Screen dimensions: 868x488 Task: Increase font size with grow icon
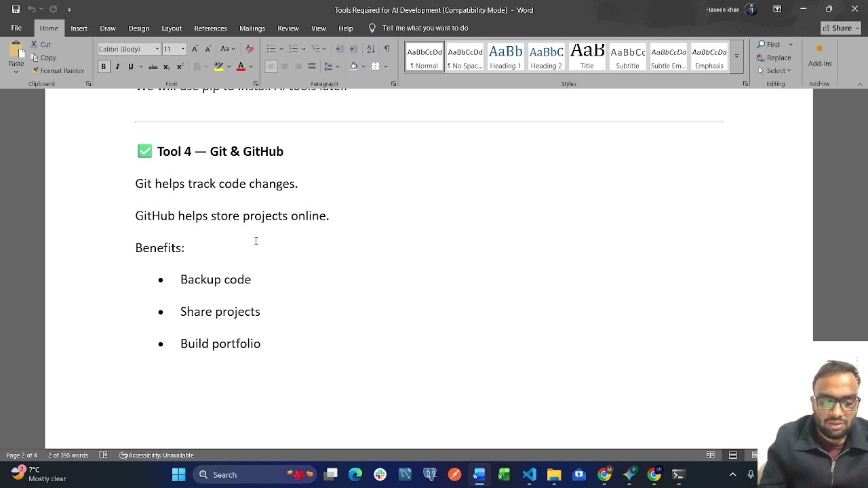(x=195, y=49)
